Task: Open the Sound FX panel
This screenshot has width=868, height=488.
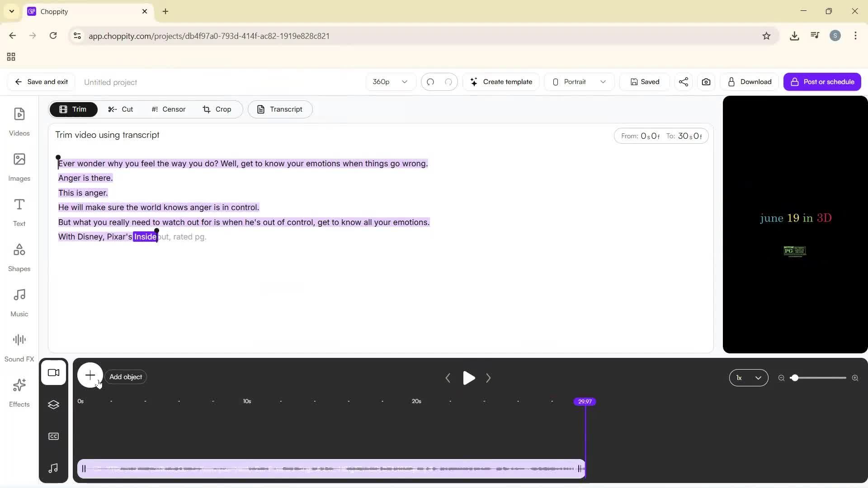Action: [x=19, y=346]
